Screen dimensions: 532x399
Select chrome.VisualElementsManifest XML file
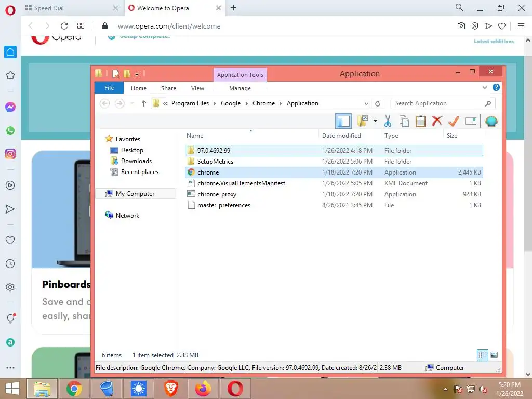pyautogui.click(x=334, y=183)
